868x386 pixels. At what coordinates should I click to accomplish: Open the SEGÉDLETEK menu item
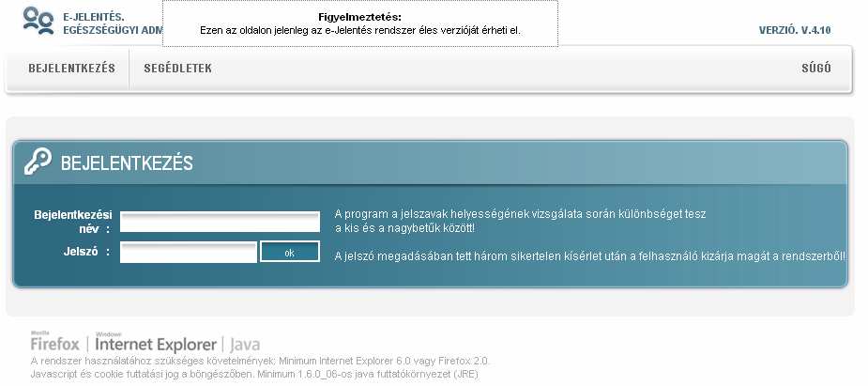click(177, 69)
